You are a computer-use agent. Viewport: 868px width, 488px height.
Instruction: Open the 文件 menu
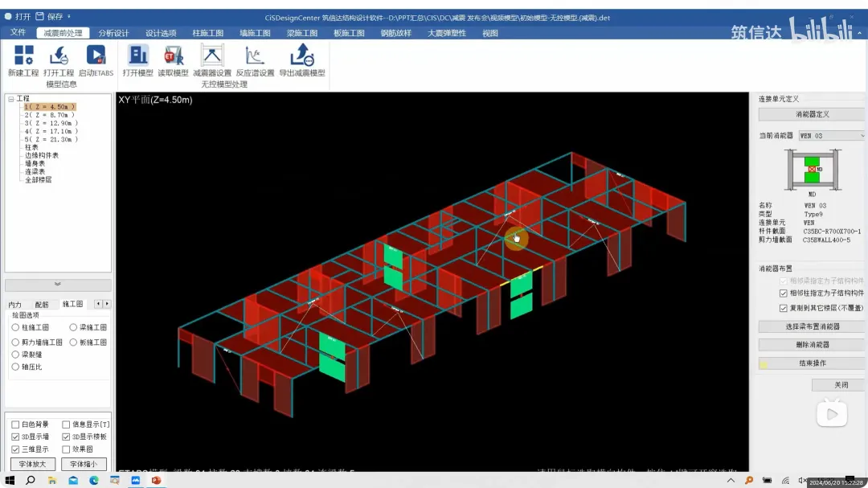[18, 33]
